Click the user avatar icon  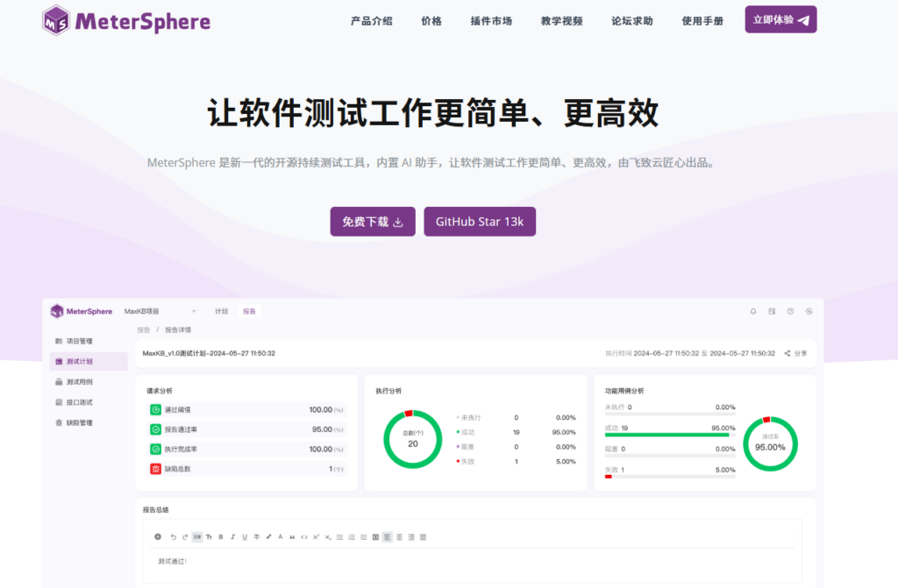tap(809, 311)
